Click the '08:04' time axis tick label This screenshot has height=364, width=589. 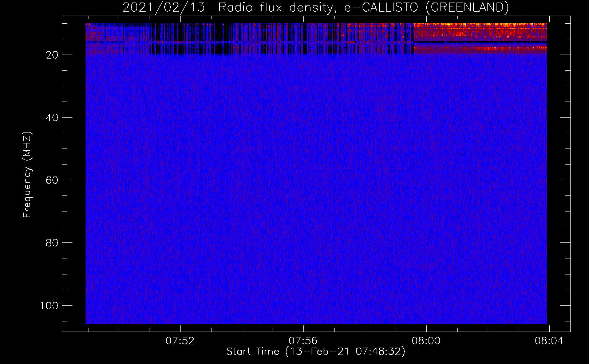[549, 341]
